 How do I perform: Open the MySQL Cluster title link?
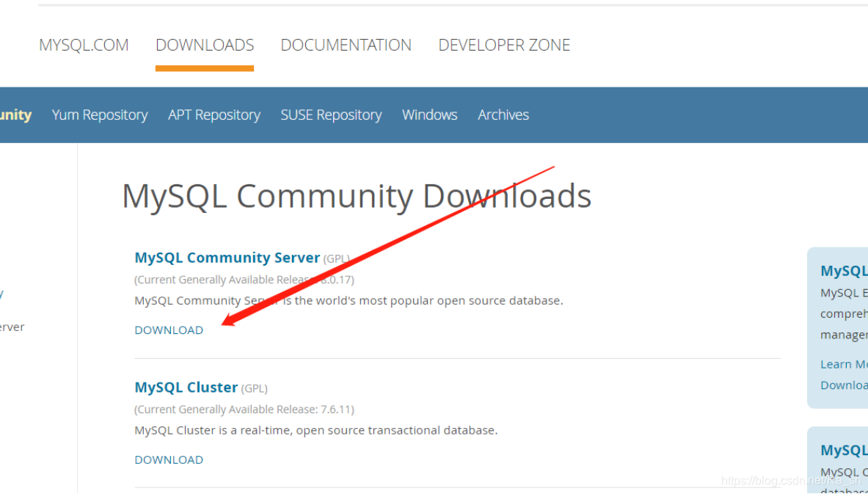[186, 387]
